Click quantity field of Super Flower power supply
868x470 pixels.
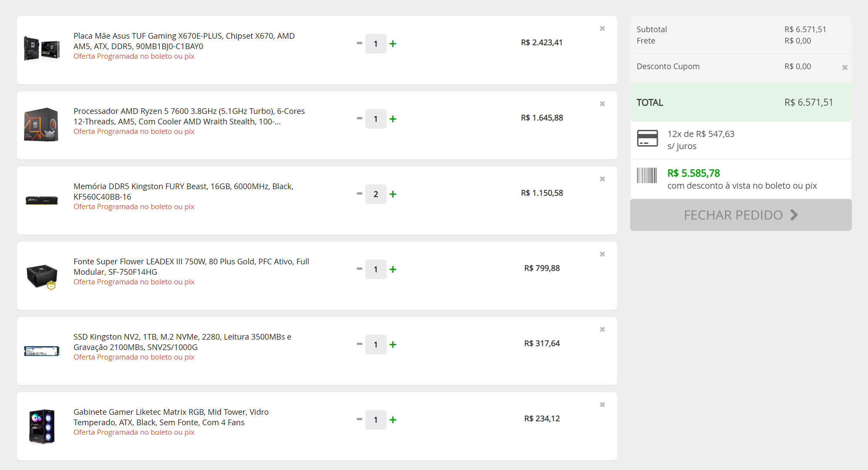click(x=376, y=269)
